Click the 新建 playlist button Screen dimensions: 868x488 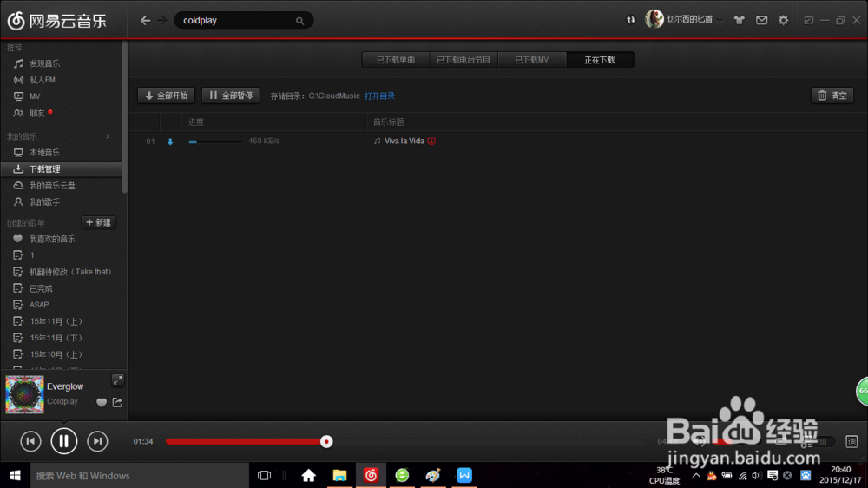click(x=99, y=222)
